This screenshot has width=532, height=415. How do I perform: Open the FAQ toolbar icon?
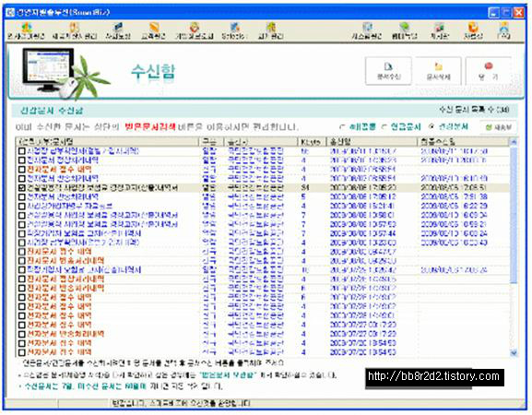pyautogui.click(x=503, y=31)
